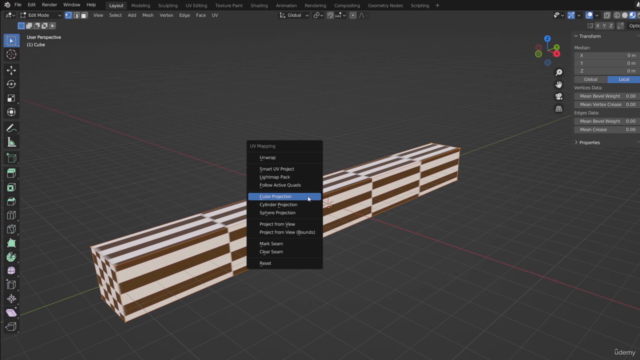Switch to solid viewport shading

[624, 15]
